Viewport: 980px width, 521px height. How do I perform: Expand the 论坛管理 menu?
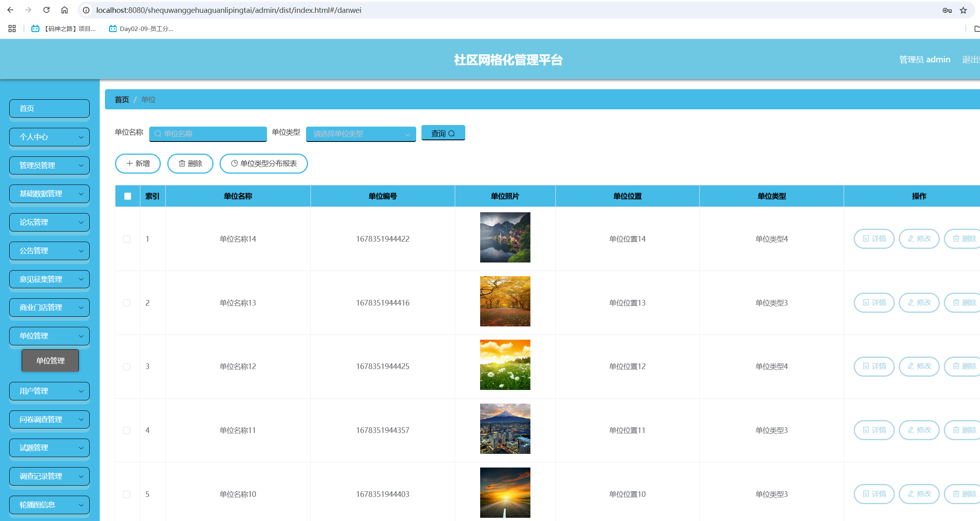[49, 222]
